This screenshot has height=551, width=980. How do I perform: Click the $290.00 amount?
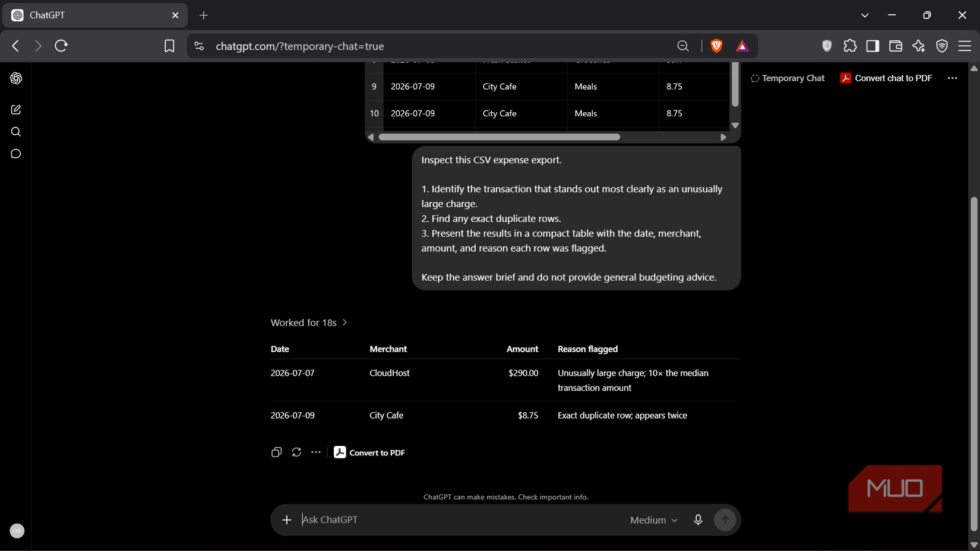pos(523,373)
